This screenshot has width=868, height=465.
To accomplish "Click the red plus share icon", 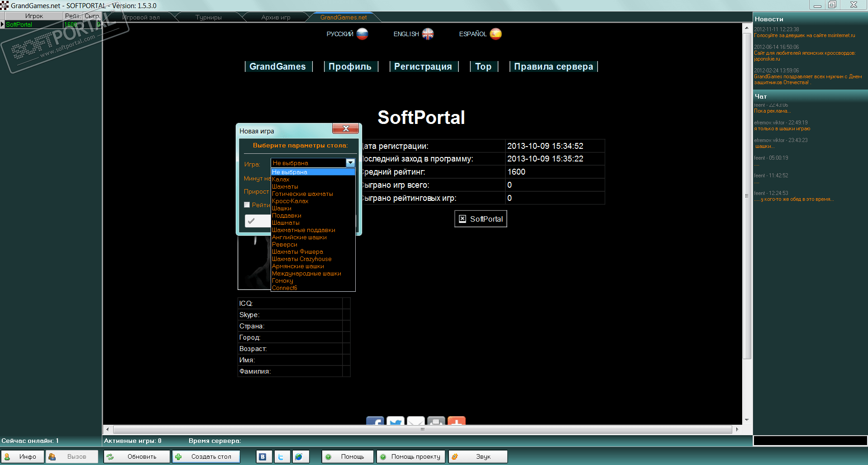I will [457, 421].
